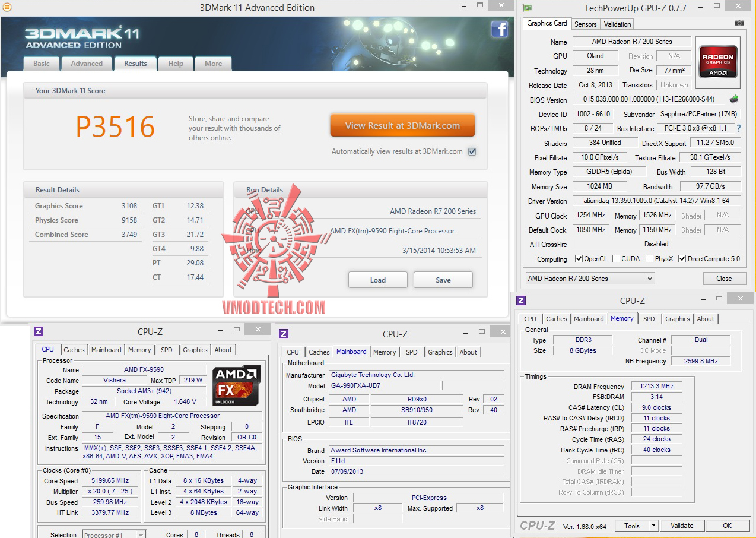
Task: Click the P3516 score text
Action: (115, 126)
